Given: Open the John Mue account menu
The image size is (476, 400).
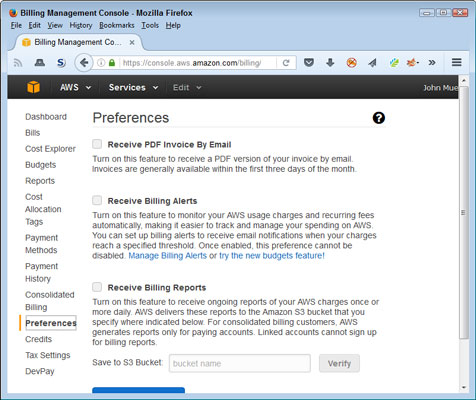Looking at the screenshot, I should point(440,88).
